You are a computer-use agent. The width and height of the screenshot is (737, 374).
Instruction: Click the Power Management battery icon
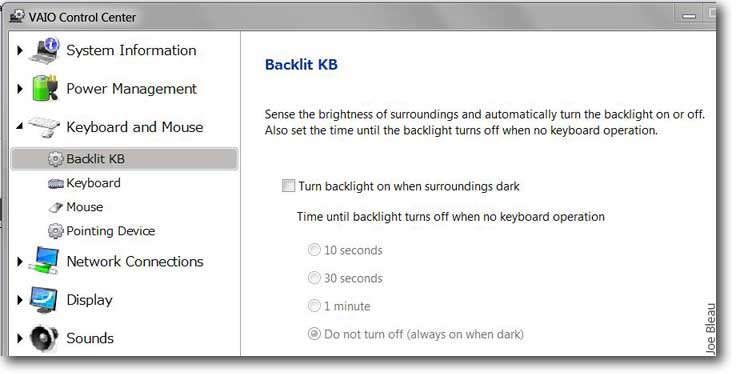coord(45,88)
